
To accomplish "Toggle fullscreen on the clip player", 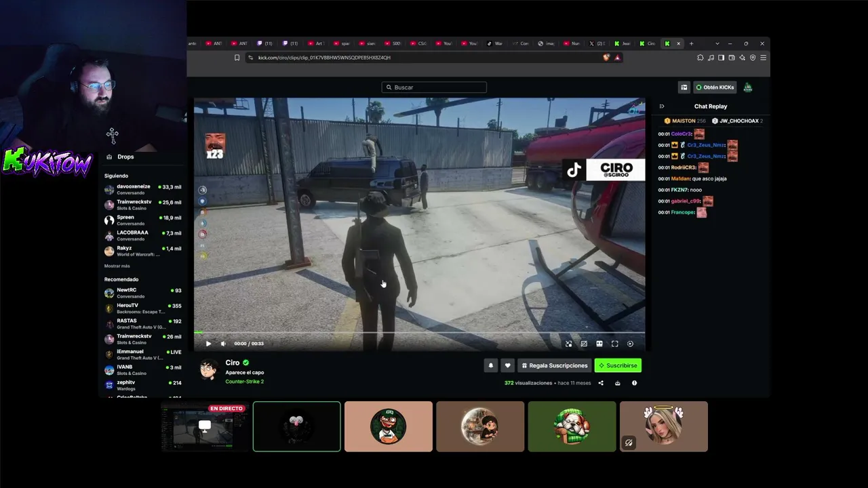I will pos(615,344).
